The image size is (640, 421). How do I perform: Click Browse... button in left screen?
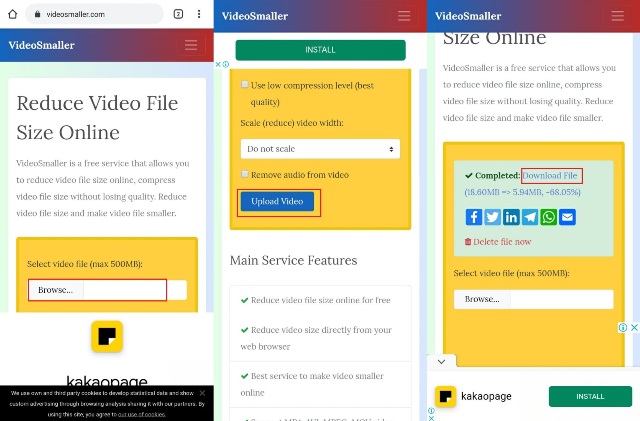coord(56,290)
